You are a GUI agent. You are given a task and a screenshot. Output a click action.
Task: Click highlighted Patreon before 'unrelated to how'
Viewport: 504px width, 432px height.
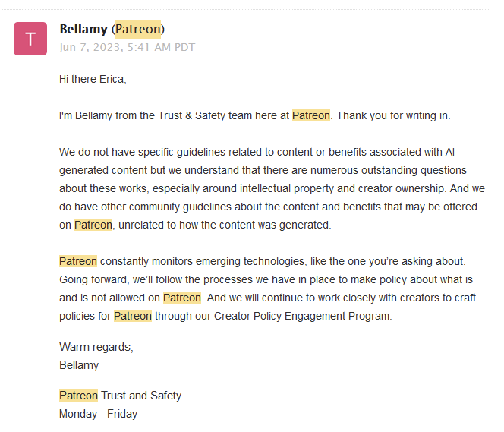(93, 225)
